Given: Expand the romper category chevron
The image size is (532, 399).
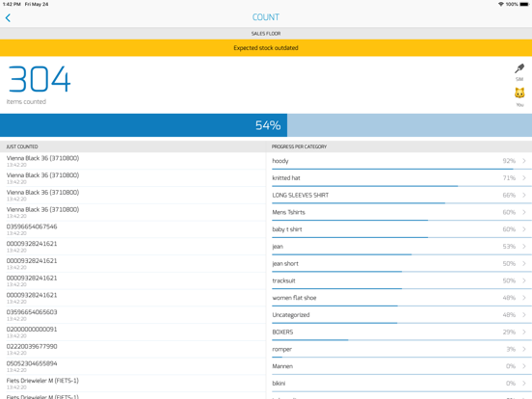Looking at the screenshot, I should (x=524, y=349).
